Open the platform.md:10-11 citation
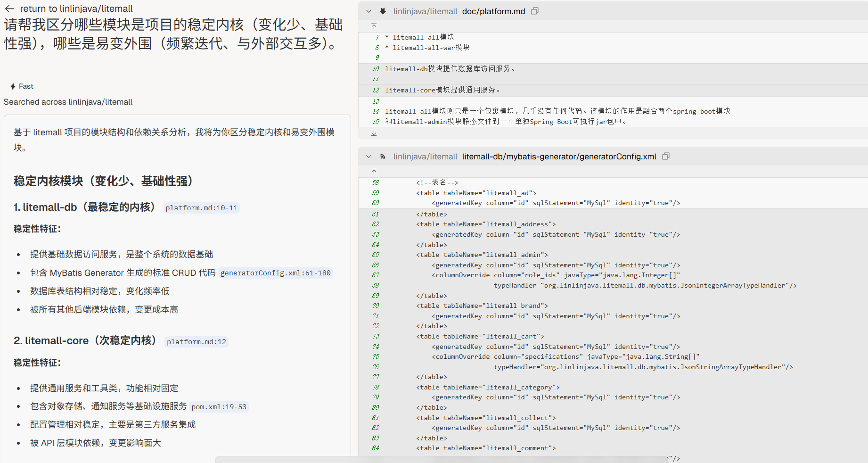868x463 pixels. coord(201,208)
